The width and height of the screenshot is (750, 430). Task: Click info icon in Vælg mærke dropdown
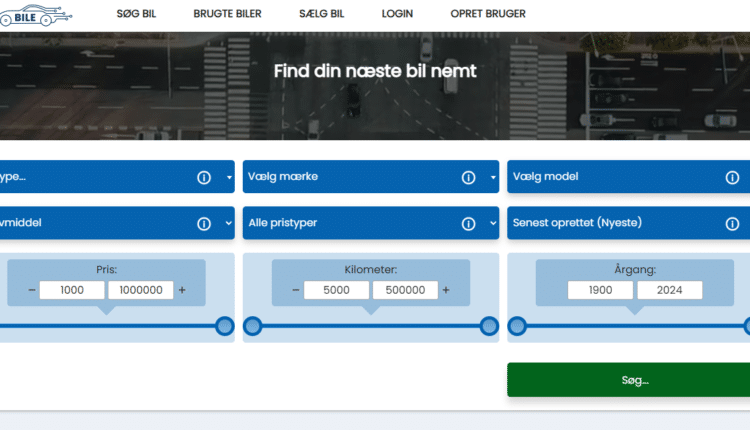tap(468, 177)
